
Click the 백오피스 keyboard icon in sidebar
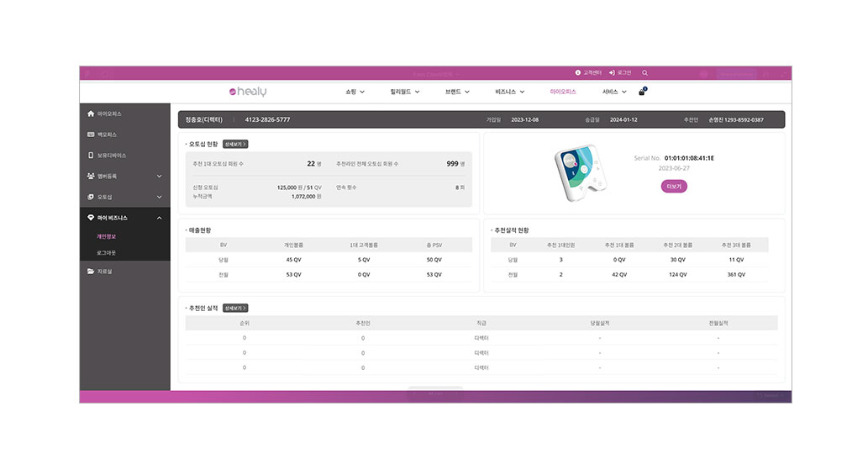tap(91, 135)
